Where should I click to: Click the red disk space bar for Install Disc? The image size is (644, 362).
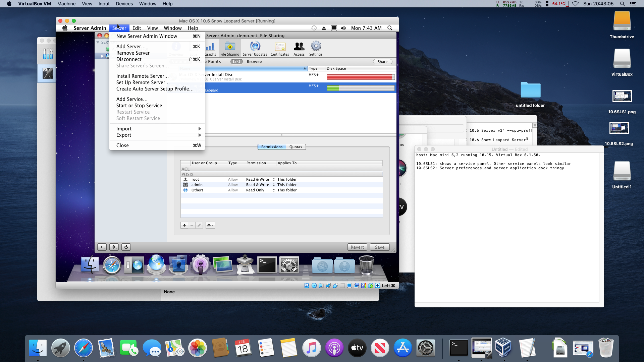tap(361, 77)
